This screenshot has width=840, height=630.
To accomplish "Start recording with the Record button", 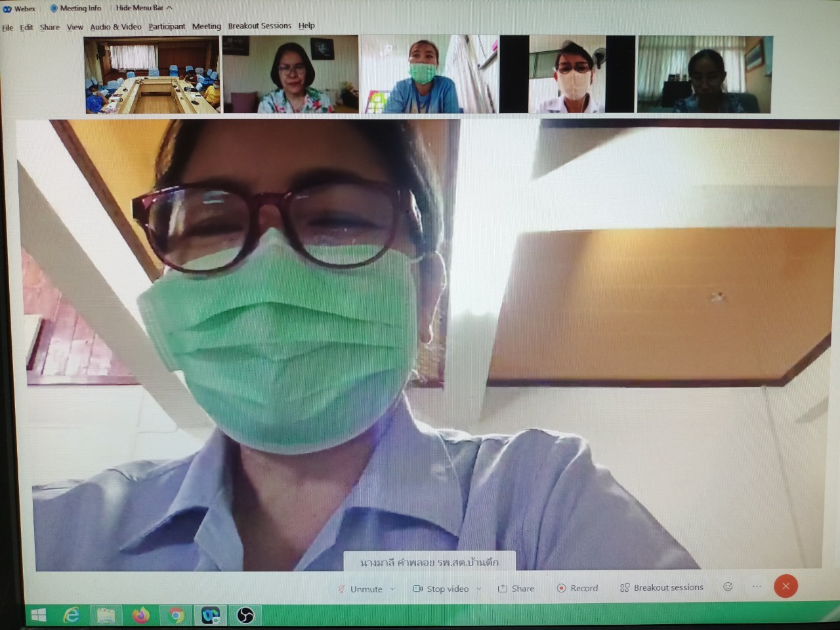I will pyautogui.click(x=577, y=588).
